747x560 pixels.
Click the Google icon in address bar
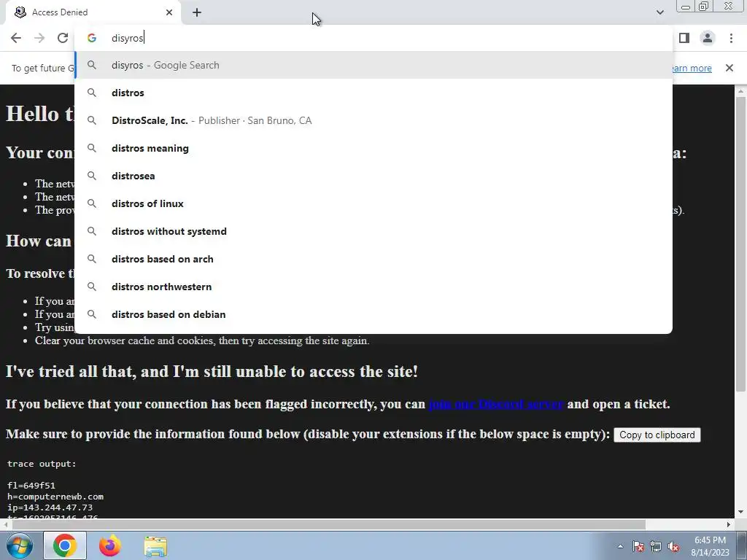pyautogui.click(x=91, y=38)
